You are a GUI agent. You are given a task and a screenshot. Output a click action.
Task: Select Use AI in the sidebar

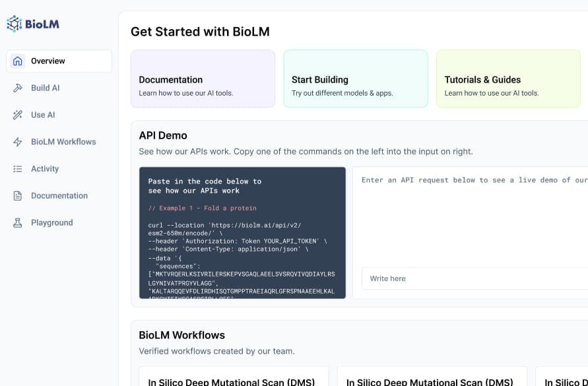pos(43,115)
